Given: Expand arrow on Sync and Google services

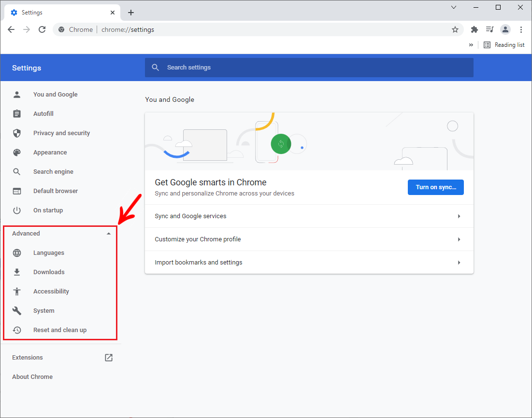Looking at the screenshot, I should click(459, 216).
